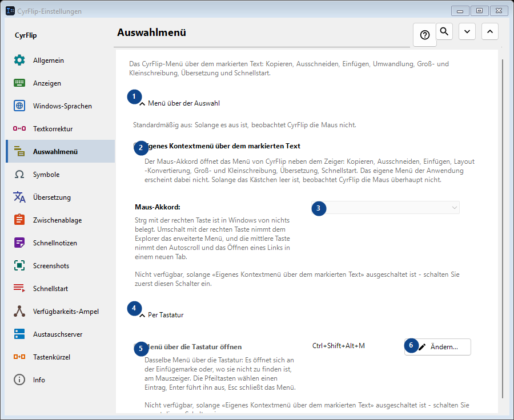
Task: Click the Auswahlmenü page heading
Action: [x=151, y=33]
